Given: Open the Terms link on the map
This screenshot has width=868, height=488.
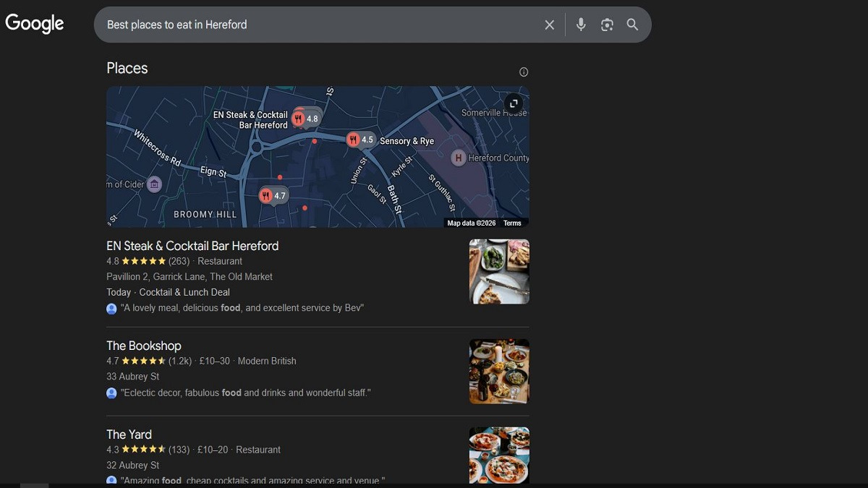Looking at the screenshot, I should click(x=512, y=223).
